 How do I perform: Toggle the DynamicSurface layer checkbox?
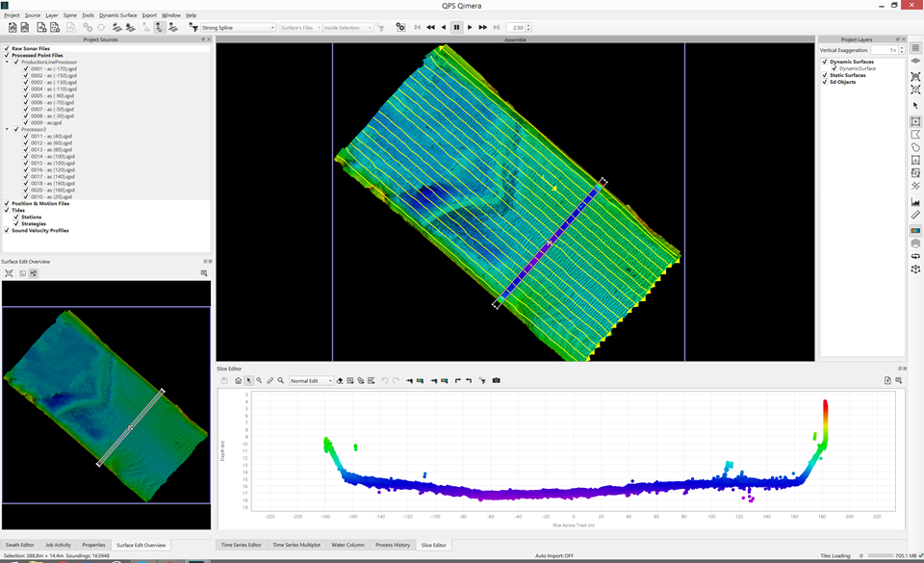834,68
